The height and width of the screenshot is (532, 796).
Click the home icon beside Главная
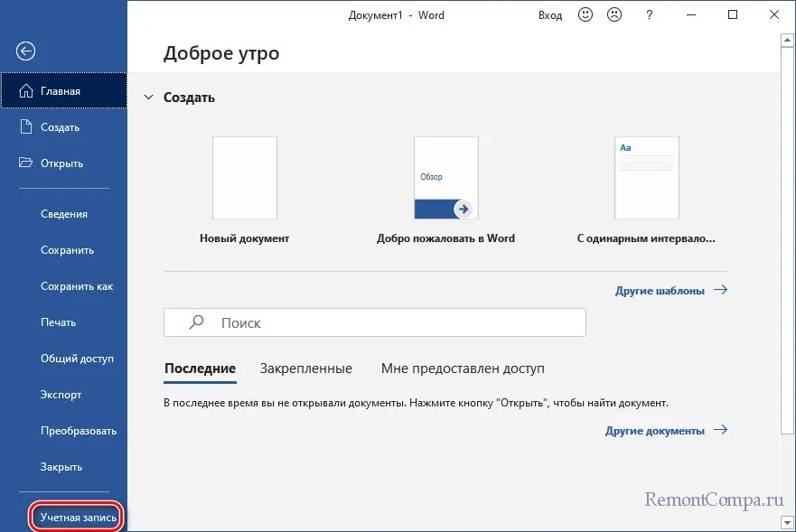pyautogui.click(x=26, y=91)
